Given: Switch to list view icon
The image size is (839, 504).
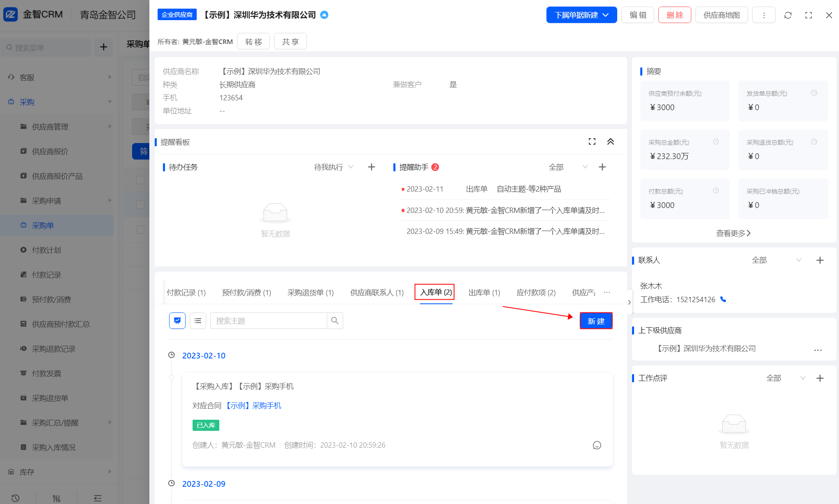Looking at the screenshot, I should click(198, 321).
